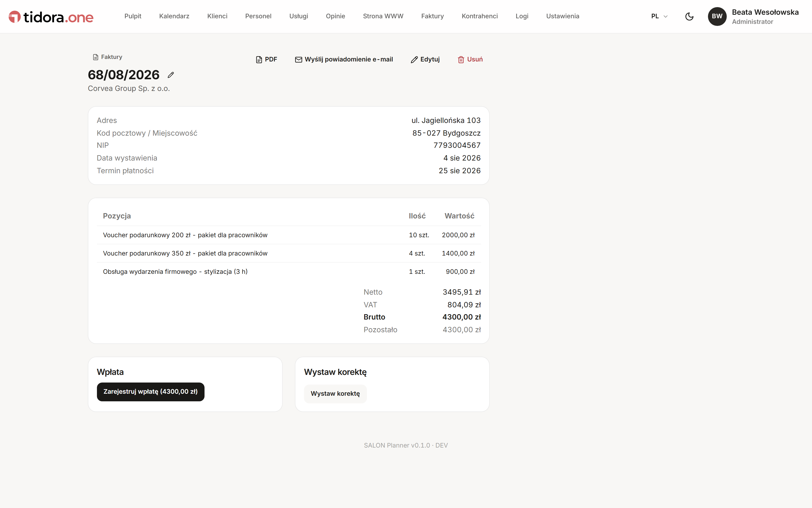812x508 pixels.
Task: Open the PL language dropdown
Action: (659, 16)
